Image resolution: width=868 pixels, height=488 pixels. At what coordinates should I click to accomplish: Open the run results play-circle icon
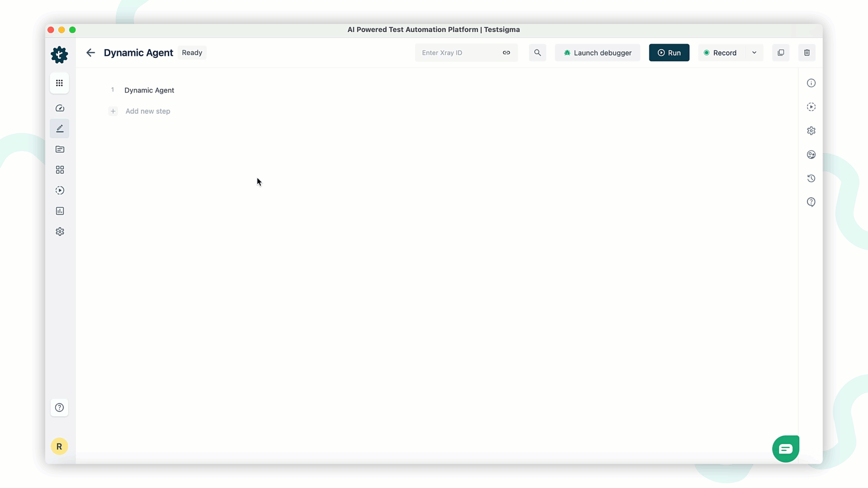click(60, 191)
